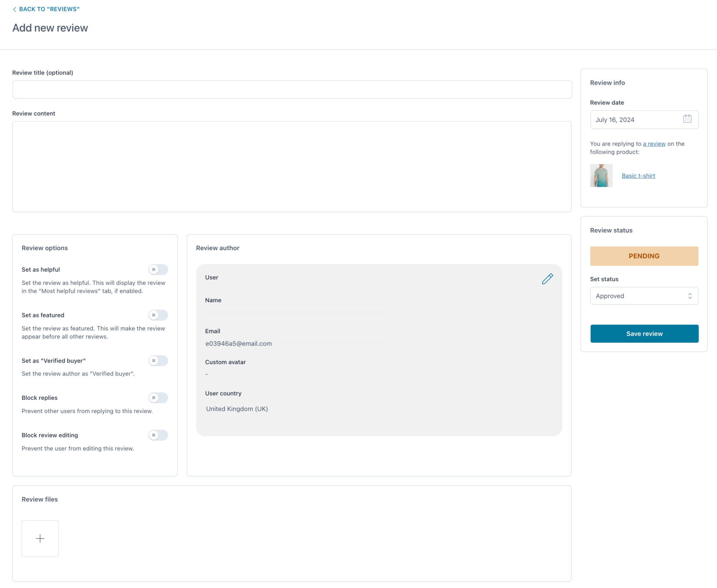Go back via BACK TO "REVIEWS" link
The width and height of the screenshot is (717, 588).
[x=49, y=9]
